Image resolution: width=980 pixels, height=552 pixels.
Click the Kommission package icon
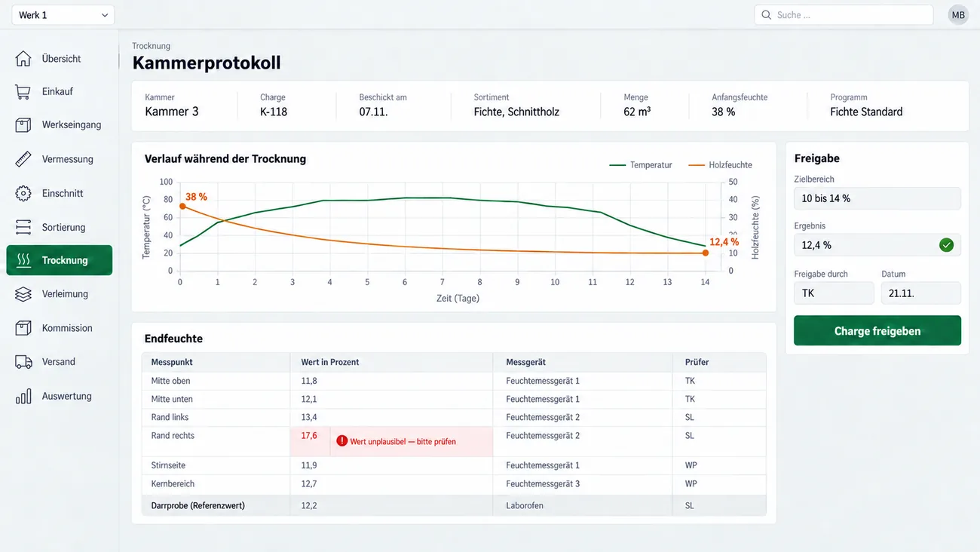point(23,328)
